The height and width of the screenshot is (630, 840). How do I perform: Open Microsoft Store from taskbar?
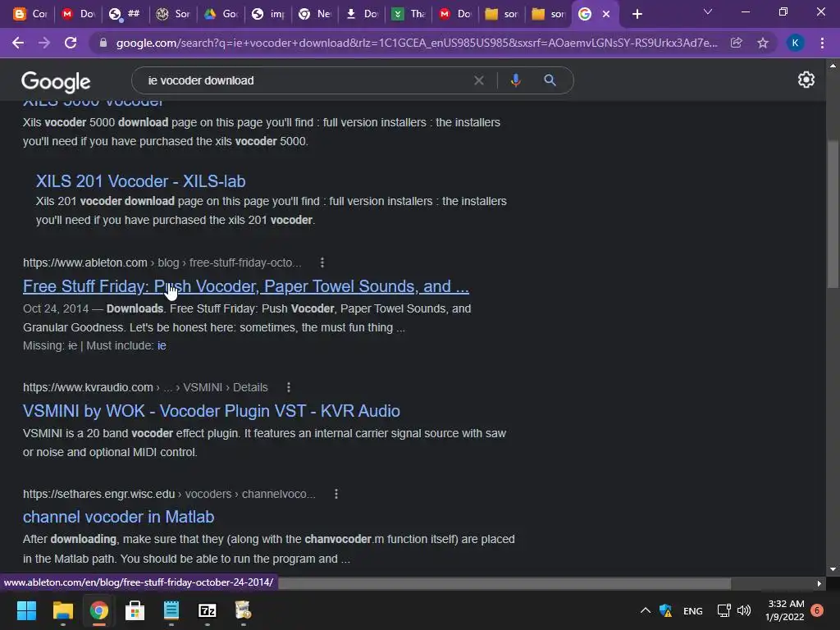click(135, 610)
